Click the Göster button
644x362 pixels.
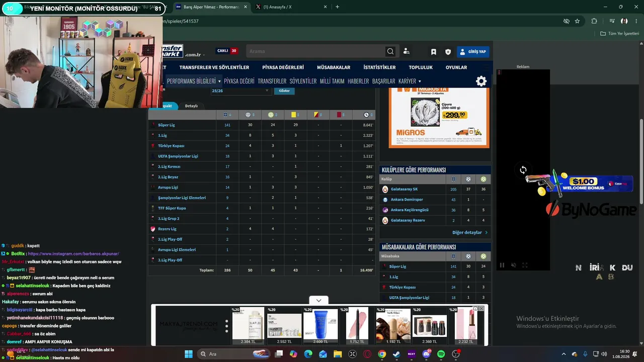(284, 90)
